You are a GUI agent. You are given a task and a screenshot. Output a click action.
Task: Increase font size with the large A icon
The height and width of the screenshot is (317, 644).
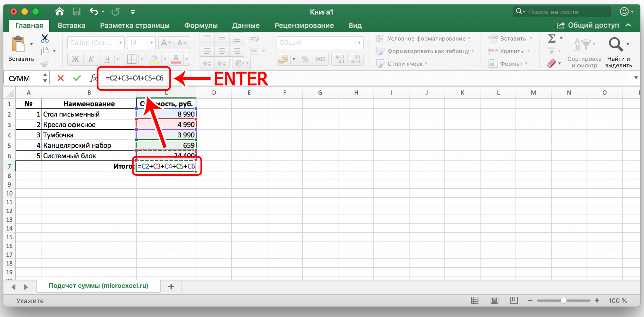[166, 43]
